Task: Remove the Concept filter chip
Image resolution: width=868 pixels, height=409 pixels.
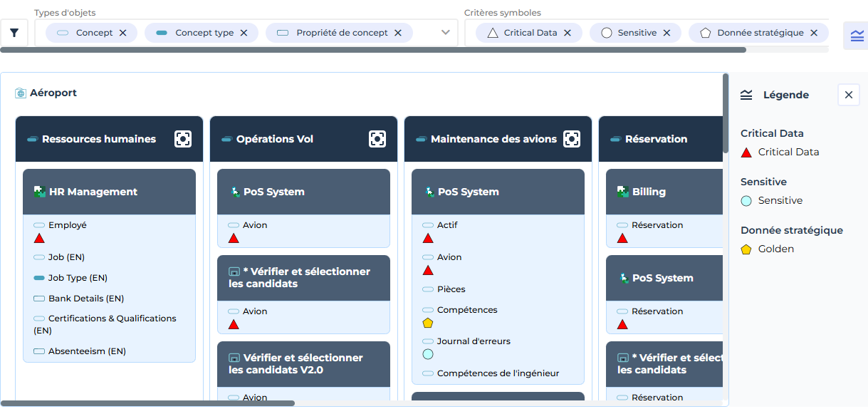Action: coord(123,33)
